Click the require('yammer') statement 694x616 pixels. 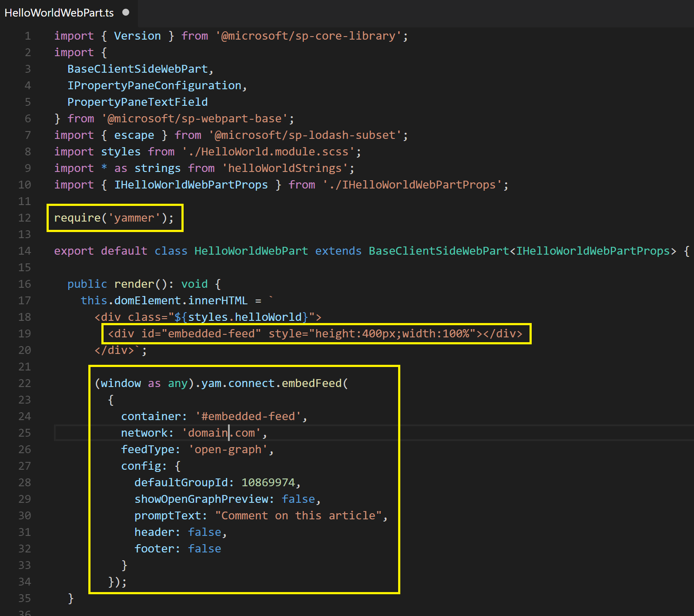point(114,218)
